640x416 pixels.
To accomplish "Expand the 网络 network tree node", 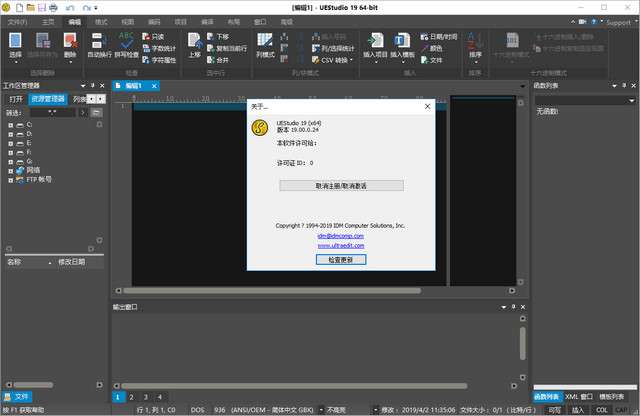I will (x=11, y=171).
